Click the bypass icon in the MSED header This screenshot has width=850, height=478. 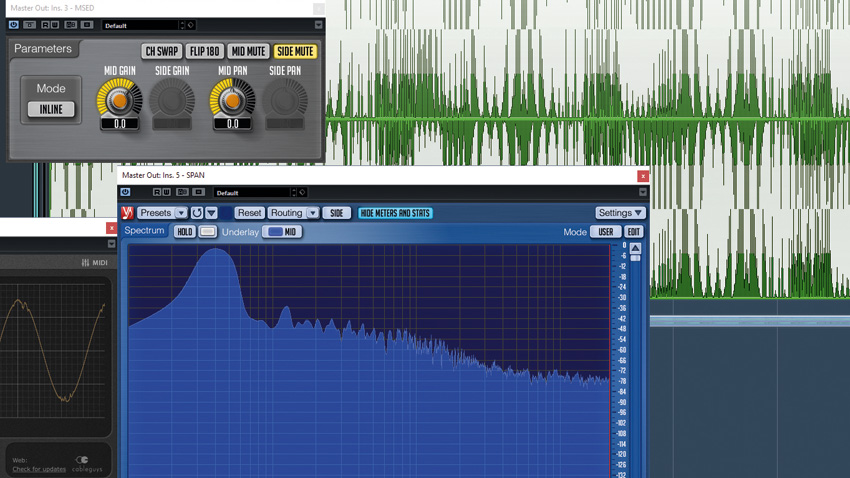pyautogui.click(x=30, y=25)
